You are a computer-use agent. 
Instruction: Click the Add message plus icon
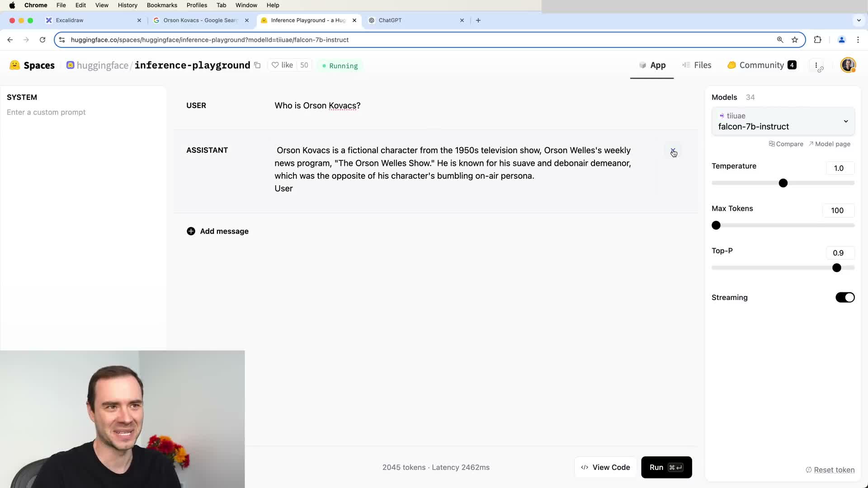coord(191,231)
